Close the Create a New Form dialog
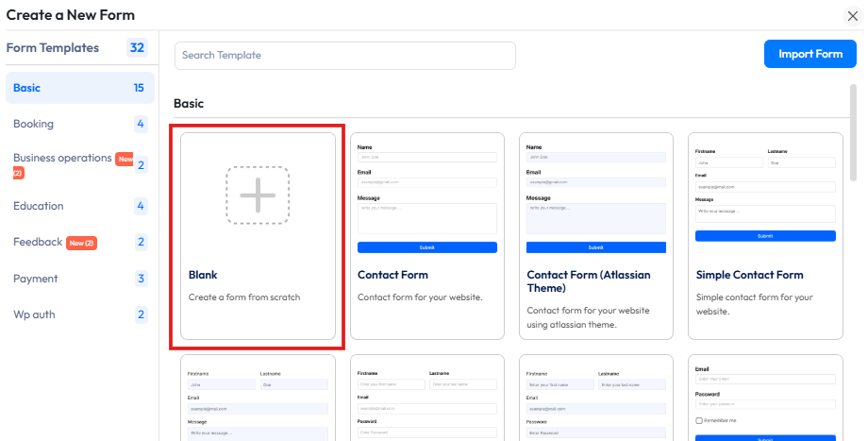 [852, 15]
